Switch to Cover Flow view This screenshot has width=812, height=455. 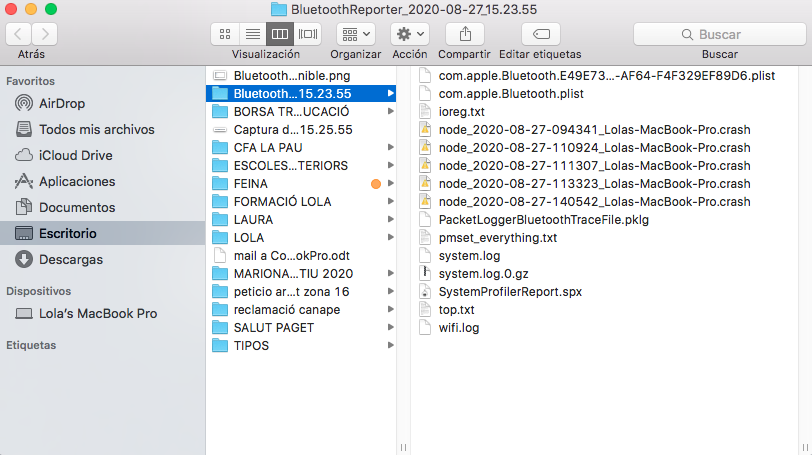(x=308, y=34)
